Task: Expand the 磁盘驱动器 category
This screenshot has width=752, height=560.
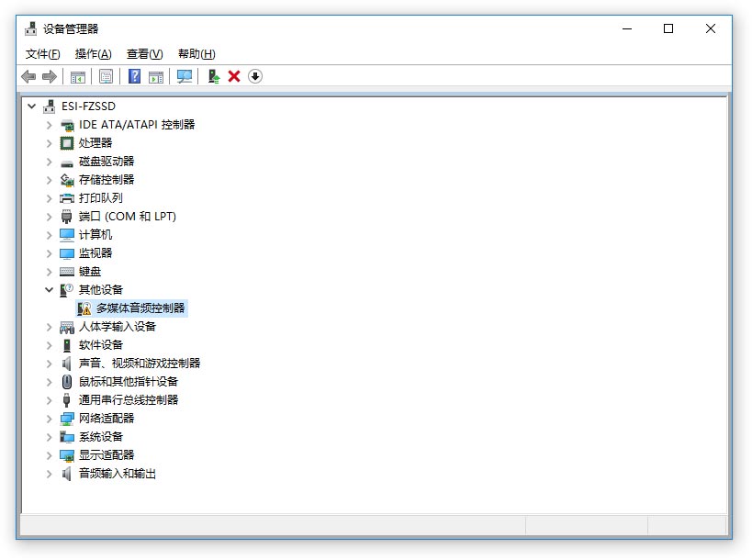Action: (x=49, y=162)
